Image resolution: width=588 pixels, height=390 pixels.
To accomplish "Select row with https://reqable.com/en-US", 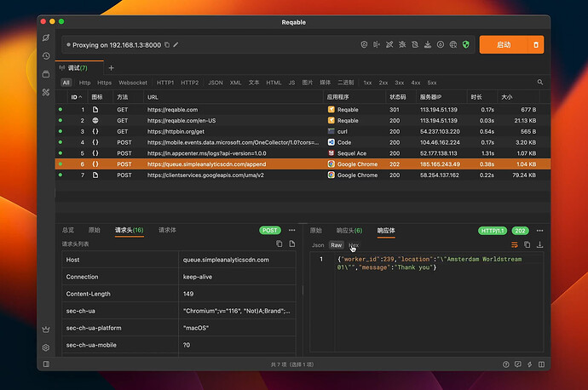I will (x=303, y=121).
